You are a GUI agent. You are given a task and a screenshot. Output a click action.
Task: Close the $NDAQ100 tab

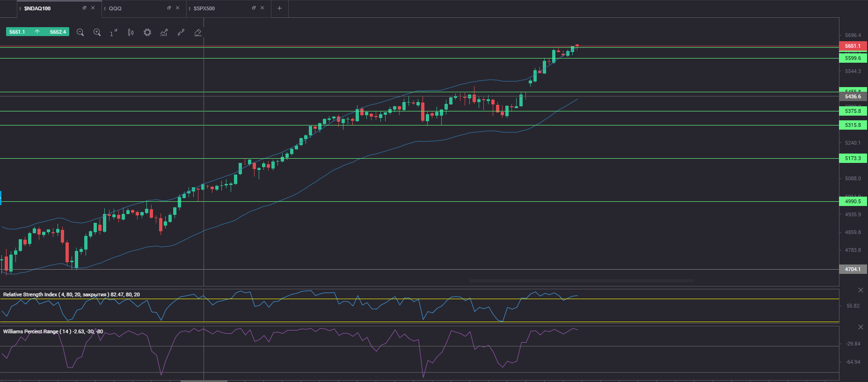click(93, 8)
